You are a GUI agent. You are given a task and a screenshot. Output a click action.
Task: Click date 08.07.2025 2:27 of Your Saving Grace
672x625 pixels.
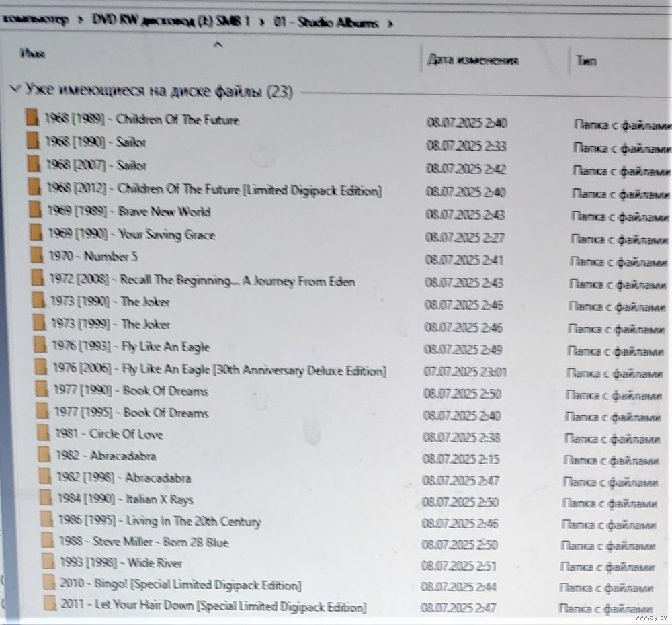[465, 237]
